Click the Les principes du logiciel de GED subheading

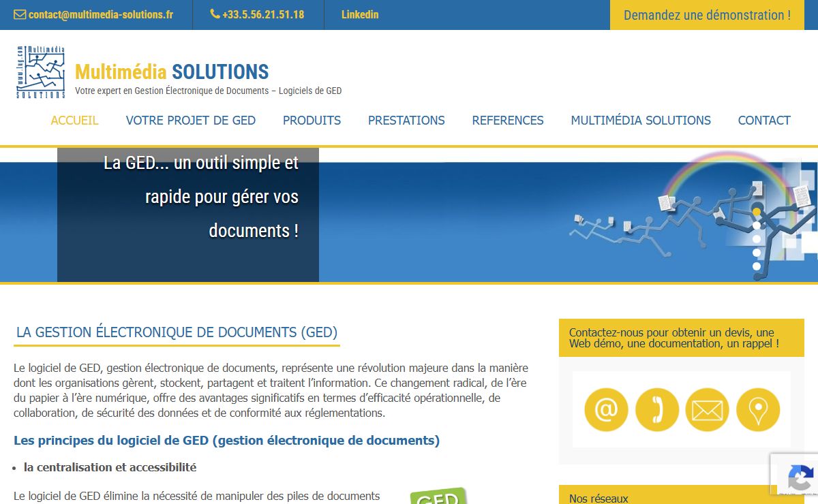[x=227, y=441]
